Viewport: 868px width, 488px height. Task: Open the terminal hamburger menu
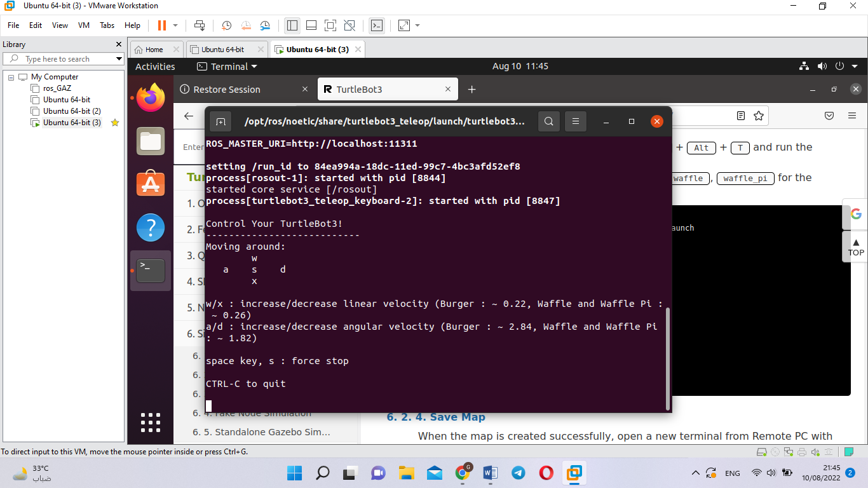pyautogui.click(x=576, y=121)
